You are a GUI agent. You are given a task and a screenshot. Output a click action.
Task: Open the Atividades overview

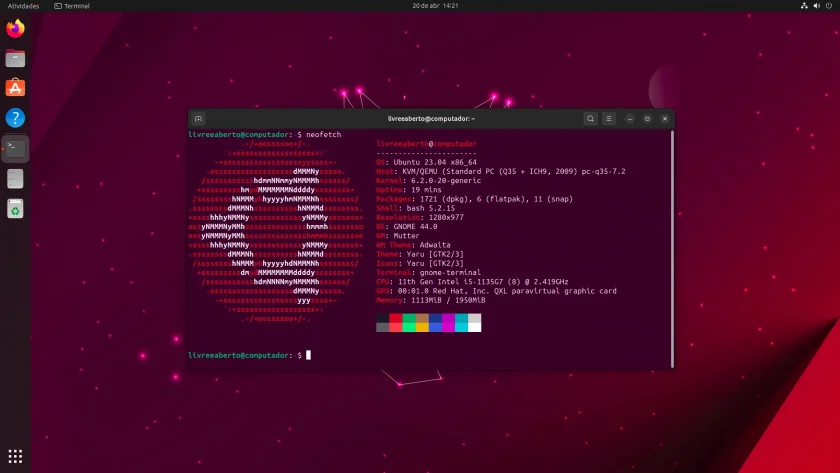tap(23, 6)
